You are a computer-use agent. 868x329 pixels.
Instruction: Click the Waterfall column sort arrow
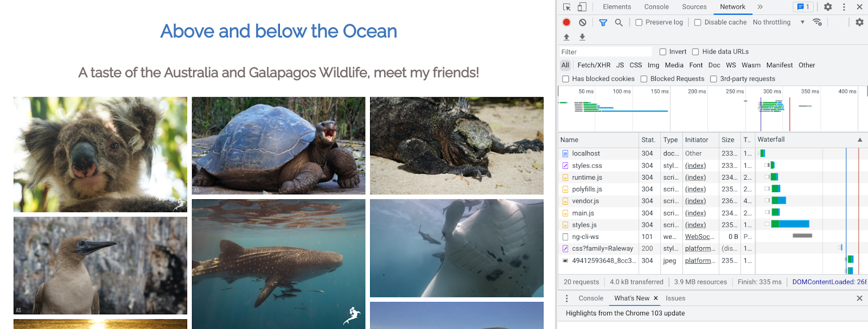(x=859, y=140)
